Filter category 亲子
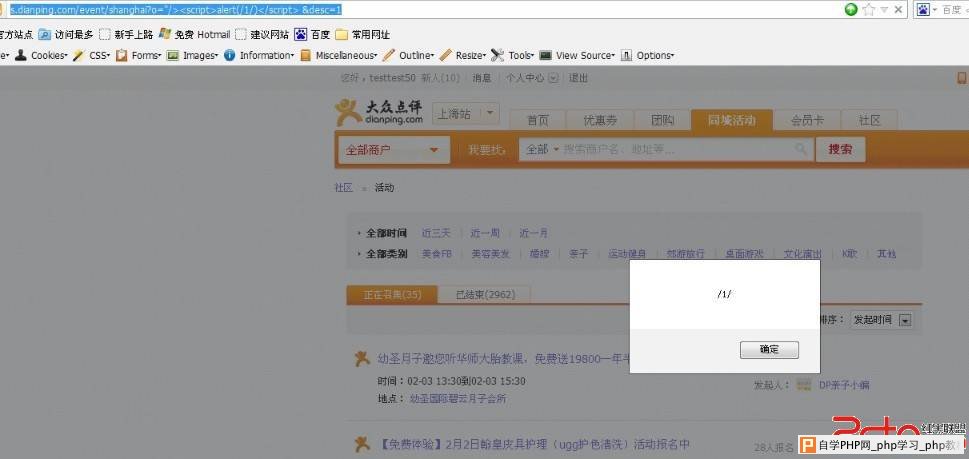The height and width of the screenshot is (459, 969). pyautogui.click(x=578, y=253)
